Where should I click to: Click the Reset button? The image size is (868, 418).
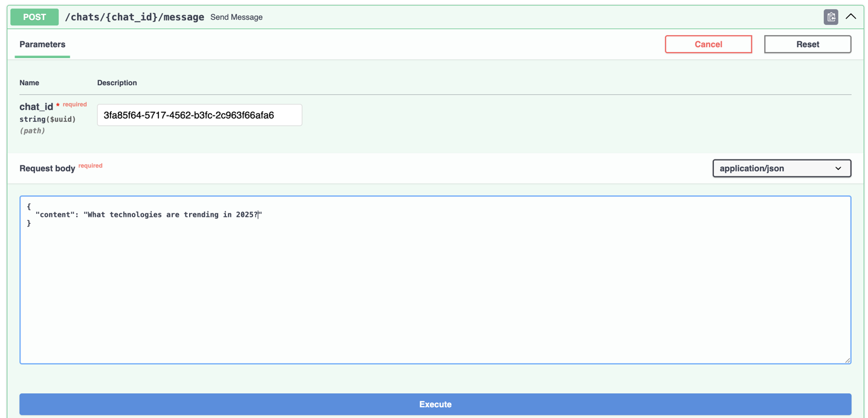(808, 44)
